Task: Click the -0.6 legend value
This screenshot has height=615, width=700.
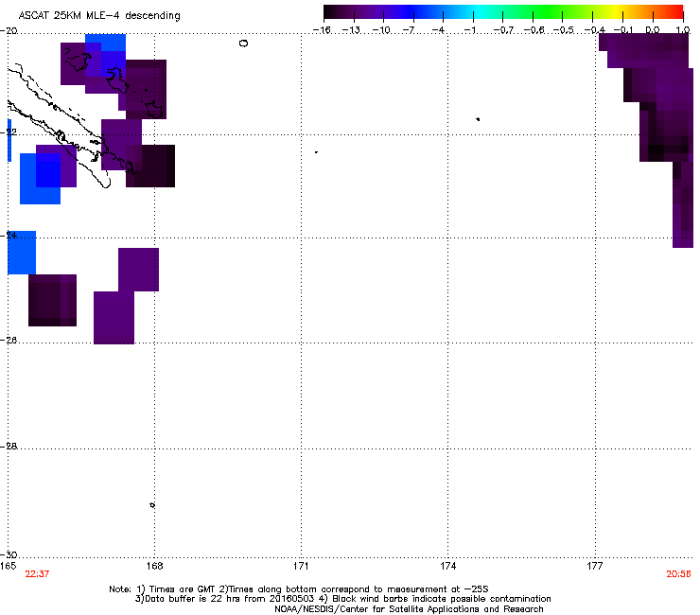Action: tap(534, 30)
